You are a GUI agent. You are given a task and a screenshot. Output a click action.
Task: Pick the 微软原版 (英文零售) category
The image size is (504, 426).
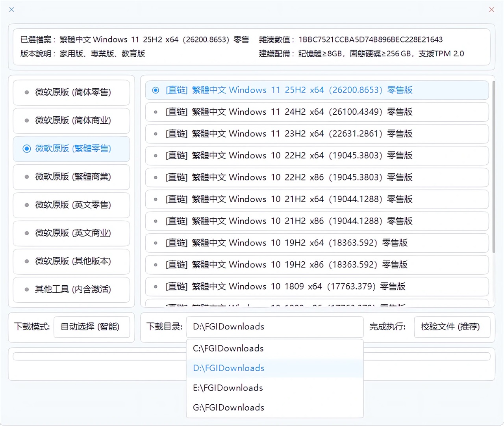click(x=71, y=205)
